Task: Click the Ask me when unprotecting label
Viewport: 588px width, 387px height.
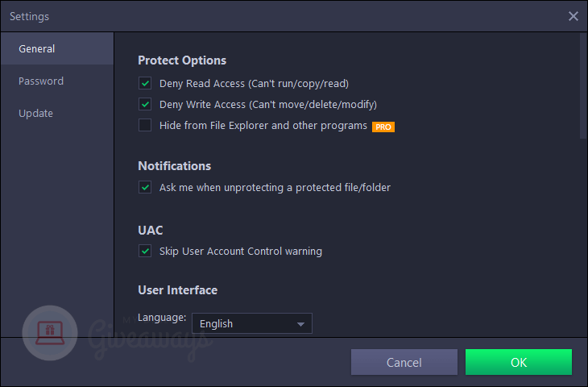Action: pos(275,187)
